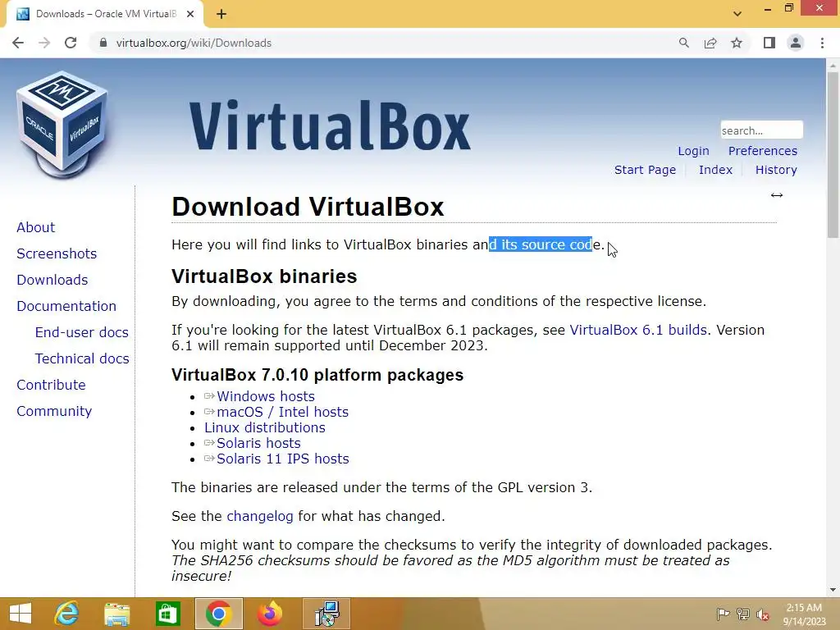The image size is (840, 630).
Task: Download the macOS / Intel hosts package
Action: [x=282, y=412]
